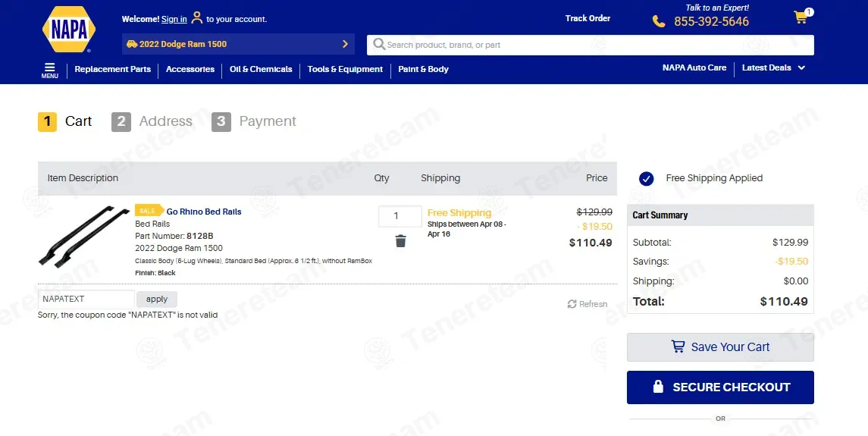Click the SALE badge
Image resolution: width=868 pixels, height=436 pixels.
149,211
